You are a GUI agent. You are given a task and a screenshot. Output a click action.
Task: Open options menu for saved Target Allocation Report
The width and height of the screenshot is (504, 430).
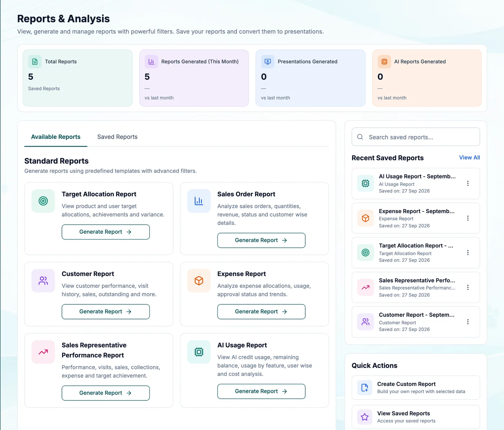pyautogui.click(x=468, y=253)
